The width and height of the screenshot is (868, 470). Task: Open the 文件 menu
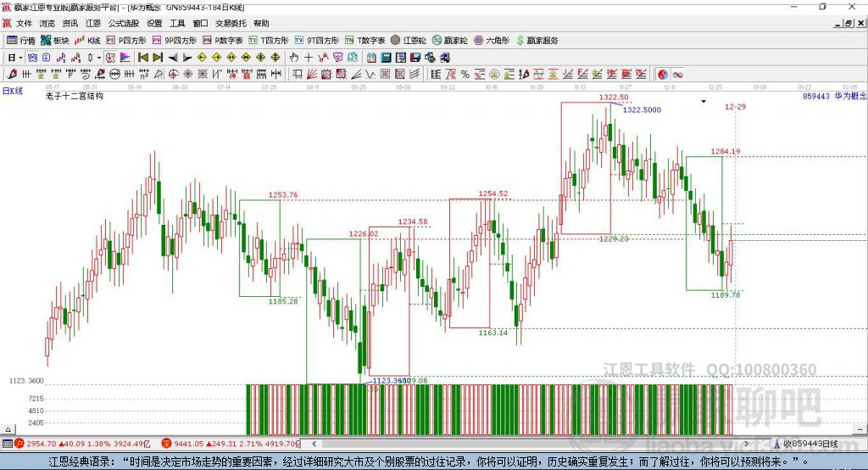(24, 23)
